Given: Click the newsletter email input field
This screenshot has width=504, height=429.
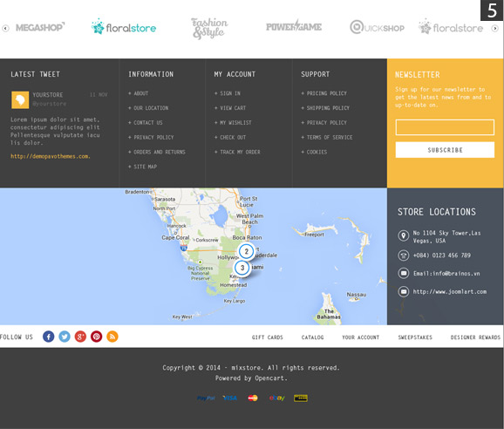Looking at the screenshot, I should 445,127.
